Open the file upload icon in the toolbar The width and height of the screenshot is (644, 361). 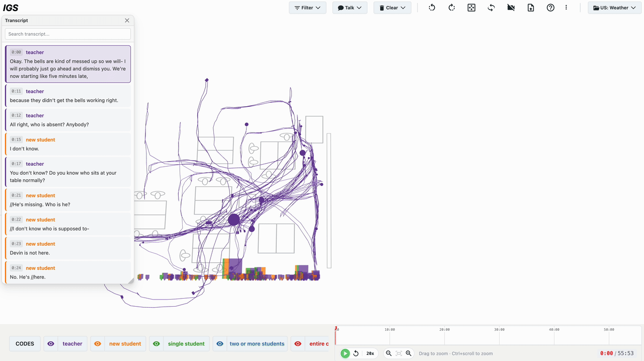coord(530,8)
